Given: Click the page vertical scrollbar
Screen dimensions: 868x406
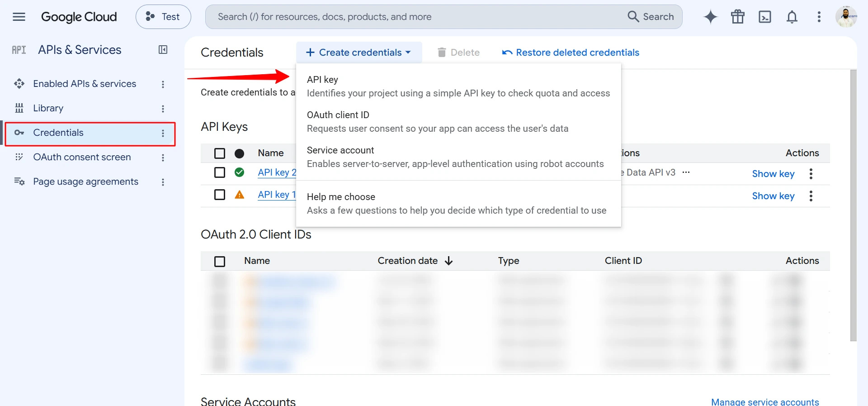Looking at the screenshot, I should [x=854, y=205].
